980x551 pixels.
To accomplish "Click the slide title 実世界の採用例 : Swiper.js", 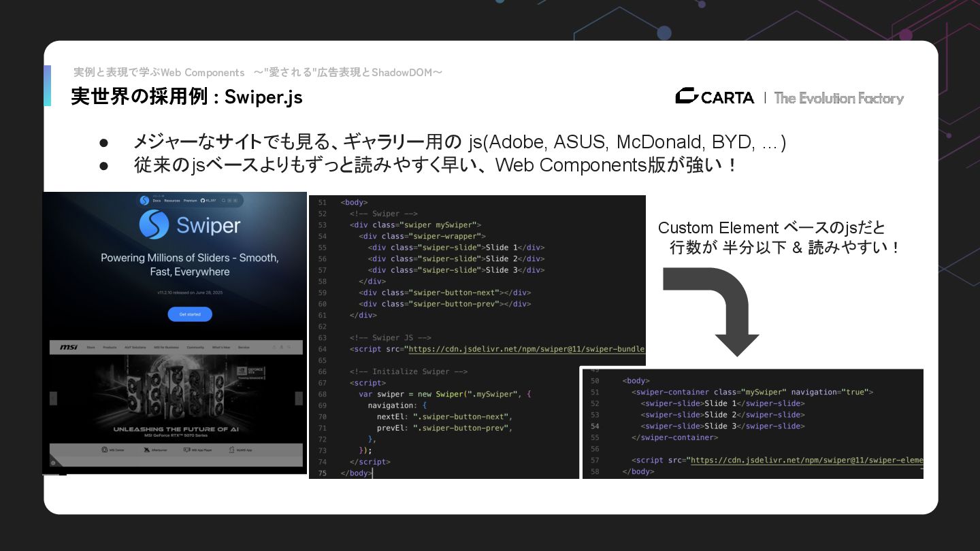I will [186, 97].
